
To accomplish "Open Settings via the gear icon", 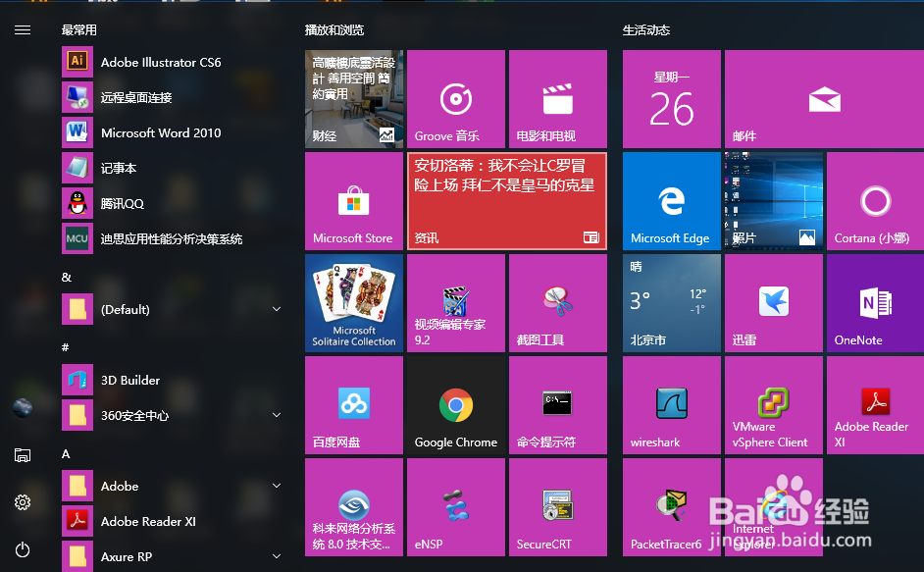I will (23, 502).
